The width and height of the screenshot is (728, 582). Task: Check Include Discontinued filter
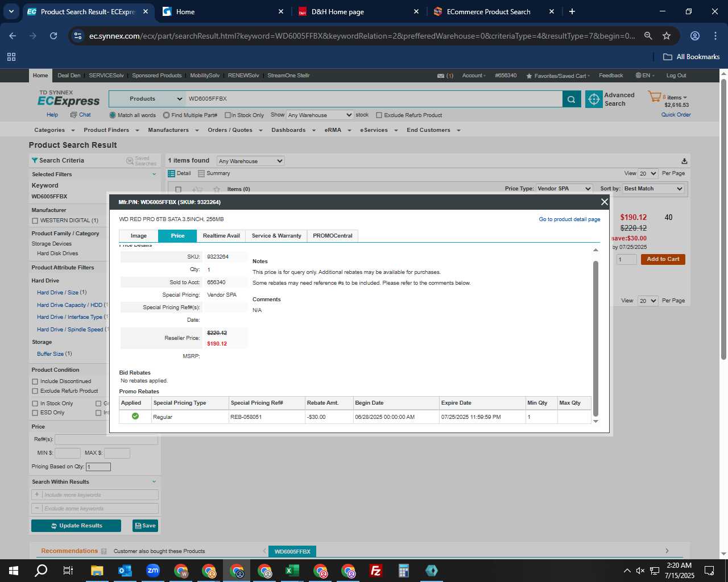(35, 381)
